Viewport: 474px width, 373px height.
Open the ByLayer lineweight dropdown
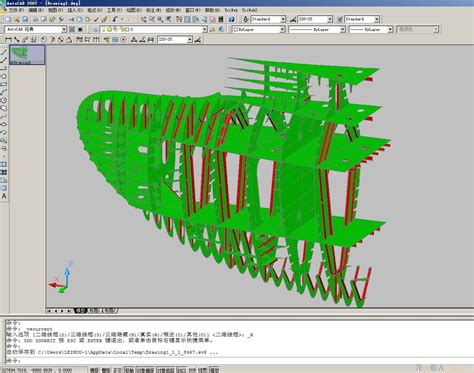tap(371, 29)
